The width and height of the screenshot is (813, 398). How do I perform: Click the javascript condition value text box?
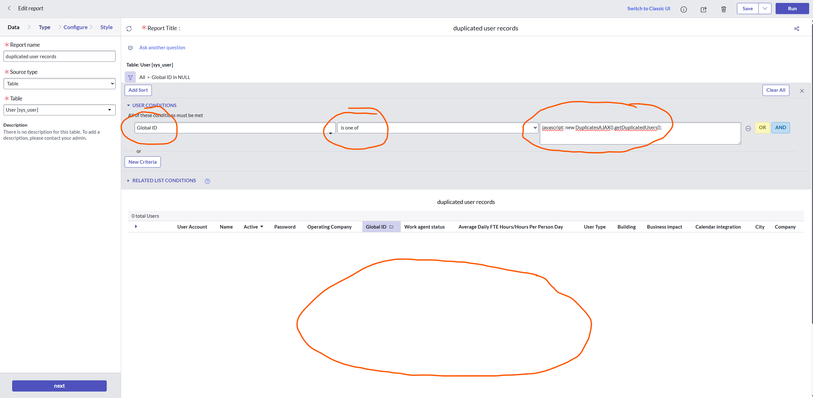point(640,133)
